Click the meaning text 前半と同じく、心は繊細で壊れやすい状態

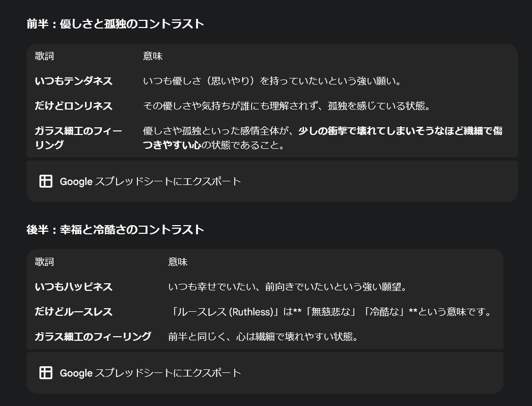(263, 336)
